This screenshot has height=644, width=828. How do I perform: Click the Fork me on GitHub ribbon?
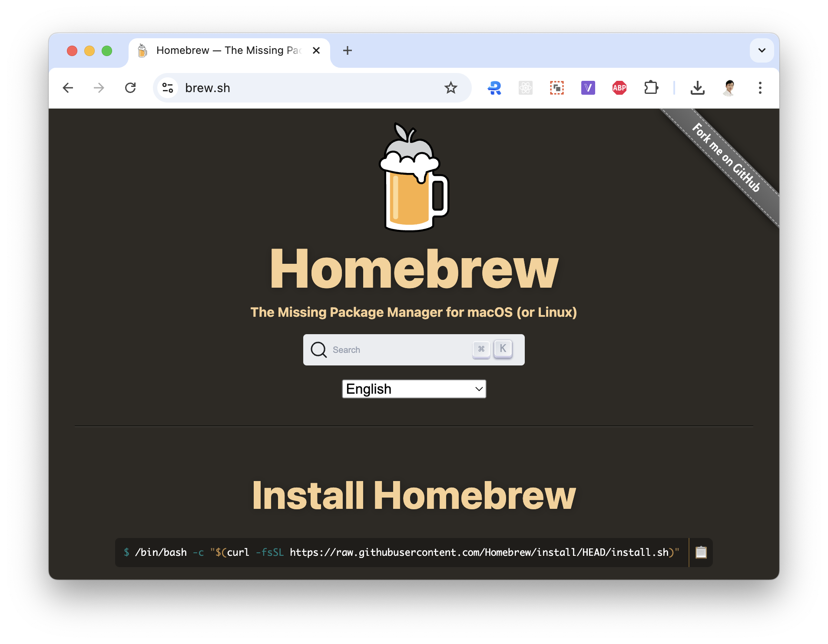pyautogui.click(x=726, y=158)
